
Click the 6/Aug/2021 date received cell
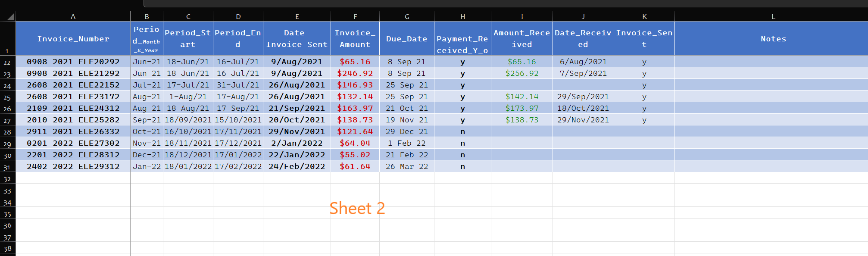tap(583, 62)
